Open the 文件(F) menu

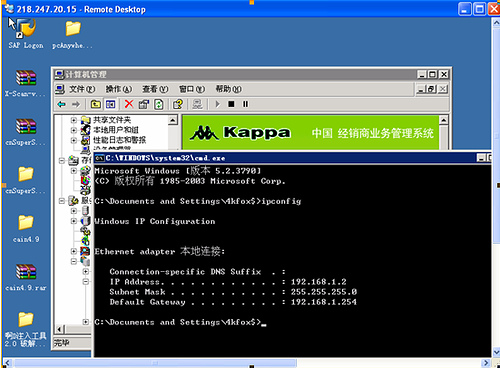click(82, 89)
